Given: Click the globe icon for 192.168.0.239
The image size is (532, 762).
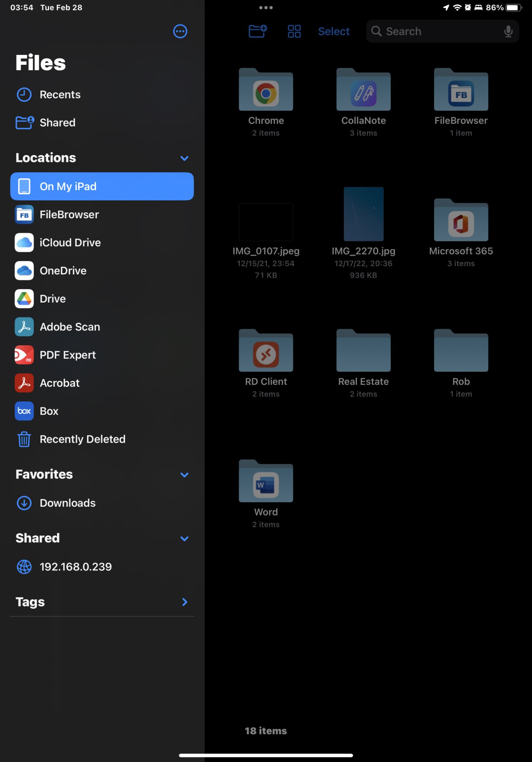Looking at the screenshot, I should point(24,567).
